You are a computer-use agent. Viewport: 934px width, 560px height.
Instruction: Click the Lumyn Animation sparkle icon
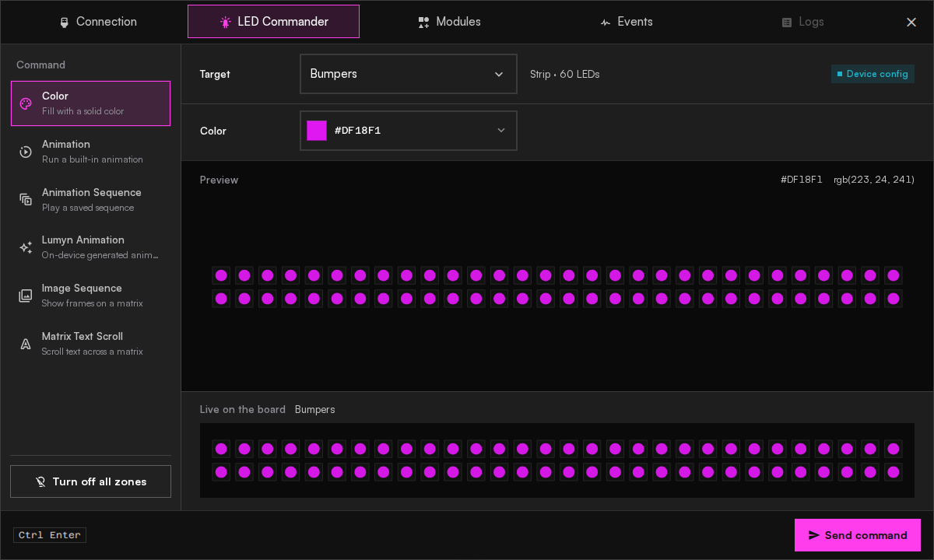coord(26,247)
